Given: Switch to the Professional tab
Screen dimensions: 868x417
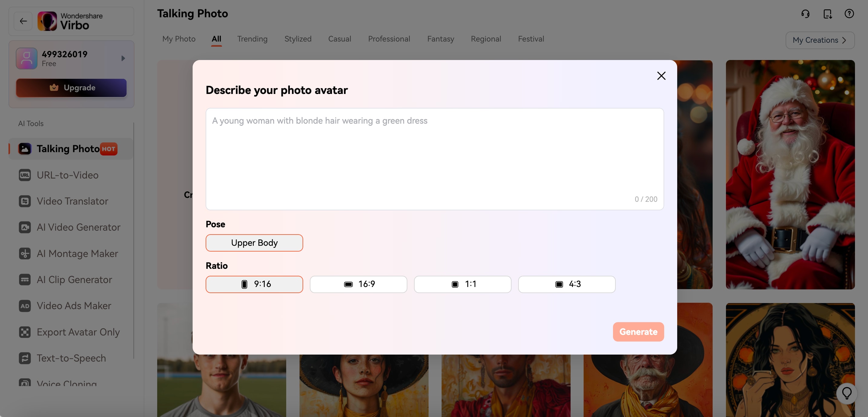Looking at the screenshot, I should coord(389,39).
